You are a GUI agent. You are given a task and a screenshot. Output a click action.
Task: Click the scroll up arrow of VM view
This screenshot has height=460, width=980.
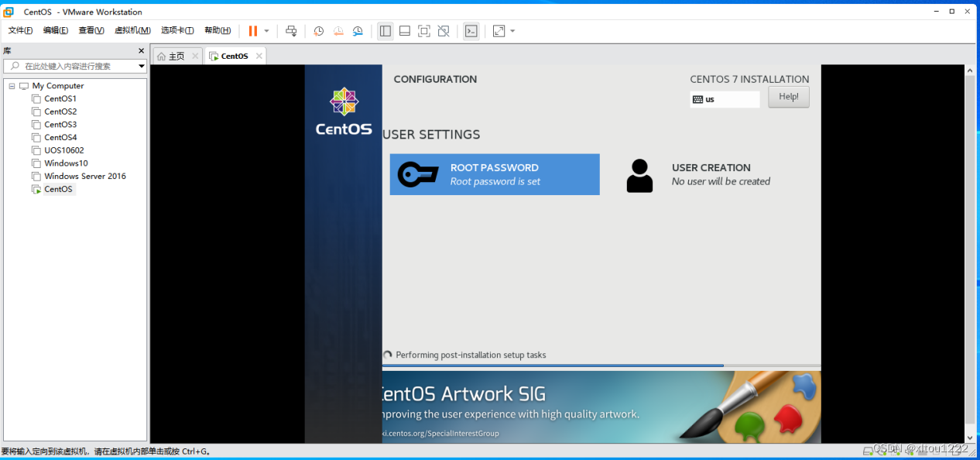(970, 70)
